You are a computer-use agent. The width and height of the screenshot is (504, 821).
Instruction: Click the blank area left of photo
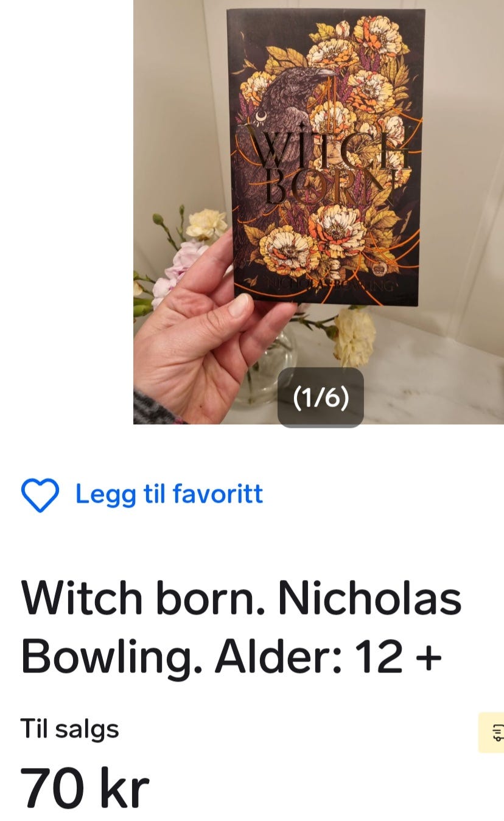[66, 212]
